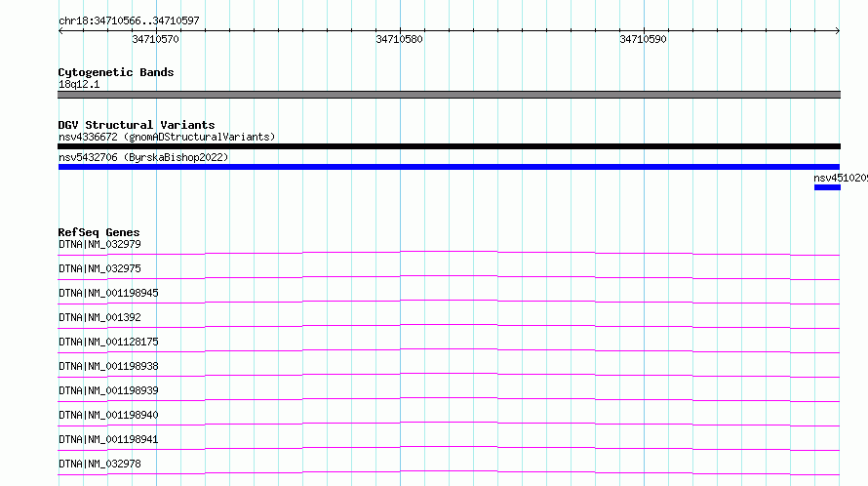Select transcript DTNA|NM_001198940
This screenshot has height=486, width=868.
pos(108,415)
